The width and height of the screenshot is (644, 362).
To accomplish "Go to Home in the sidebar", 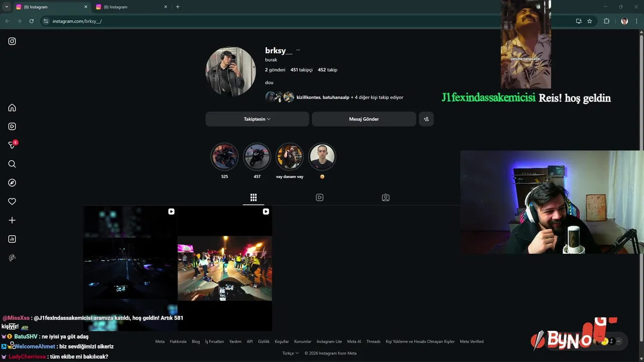I will (12, 108).
